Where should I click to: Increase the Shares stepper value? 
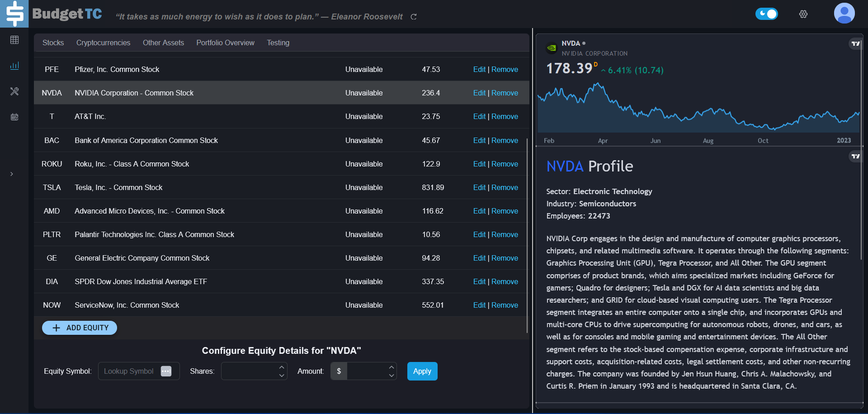point(282,367)
